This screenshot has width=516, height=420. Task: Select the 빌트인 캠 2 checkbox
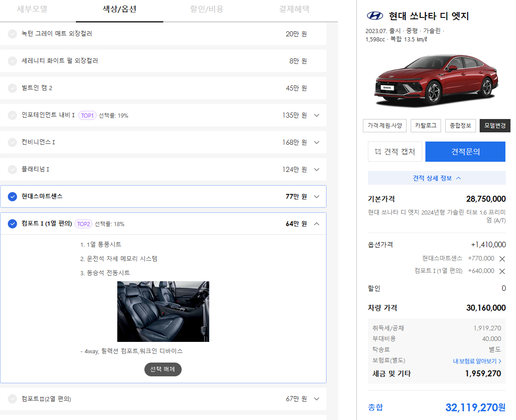12,88
